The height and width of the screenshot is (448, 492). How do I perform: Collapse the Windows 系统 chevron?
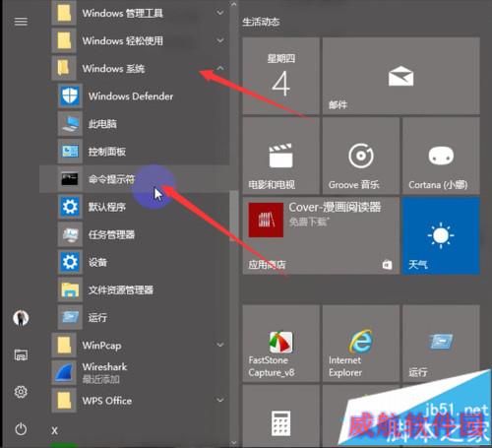click(x=220, y=68)
